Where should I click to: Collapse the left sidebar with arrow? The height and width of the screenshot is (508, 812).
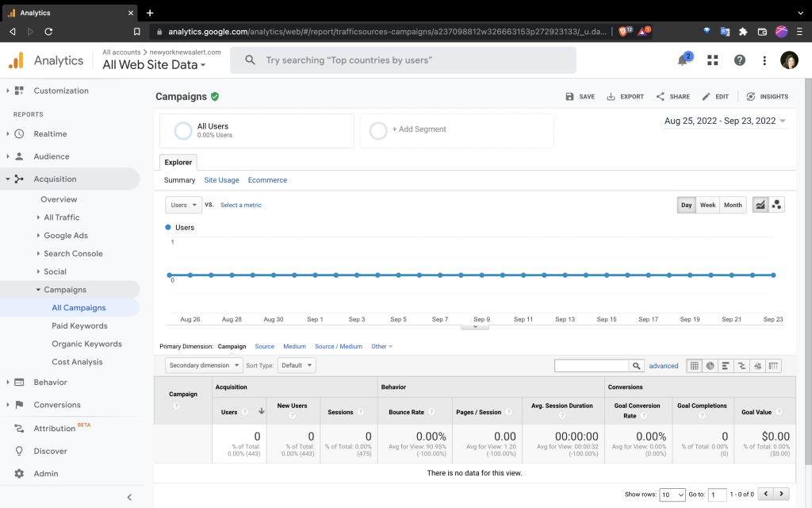129,497
